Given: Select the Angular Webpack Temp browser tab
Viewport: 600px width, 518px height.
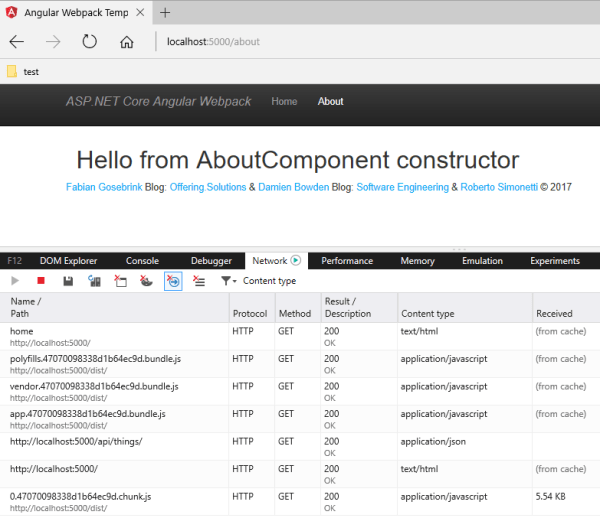Looking at the screenshot, I should pyautogui.click(x=76, y=13).
